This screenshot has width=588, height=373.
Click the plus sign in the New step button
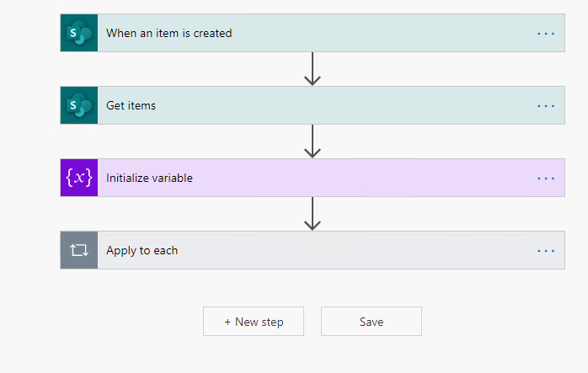tap(227, 322)
